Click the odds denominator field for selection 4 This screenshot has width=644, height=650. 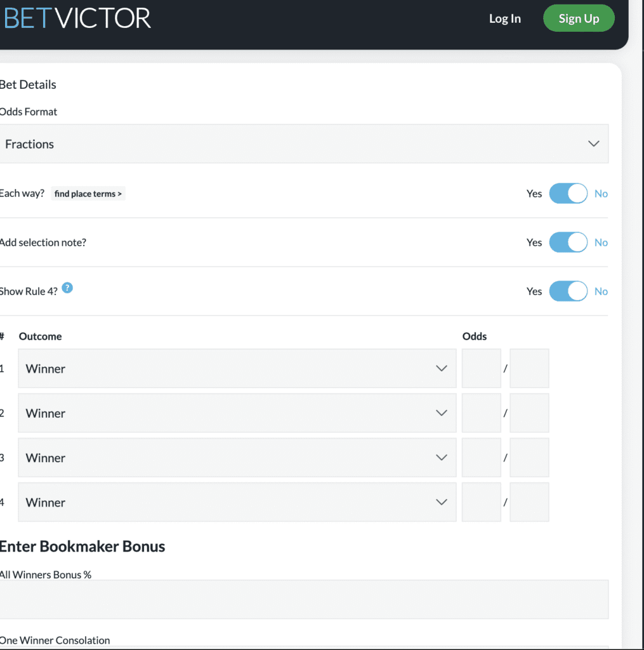529,502
